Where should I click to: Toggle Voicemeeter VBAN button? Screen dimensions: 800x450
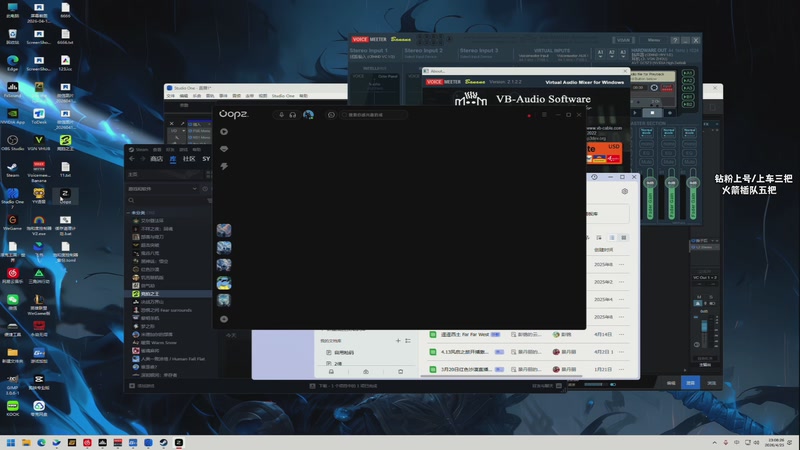[623, 40]
